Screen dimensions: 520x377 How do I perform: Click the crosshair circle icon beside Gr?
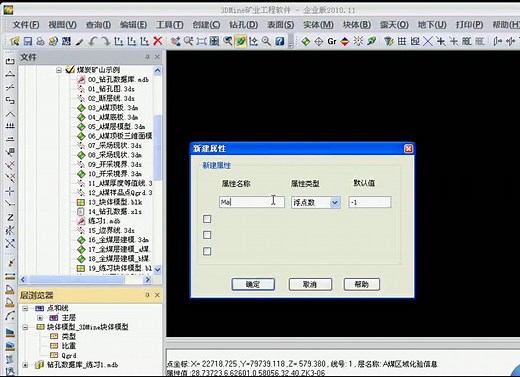[x=319, y=41]
